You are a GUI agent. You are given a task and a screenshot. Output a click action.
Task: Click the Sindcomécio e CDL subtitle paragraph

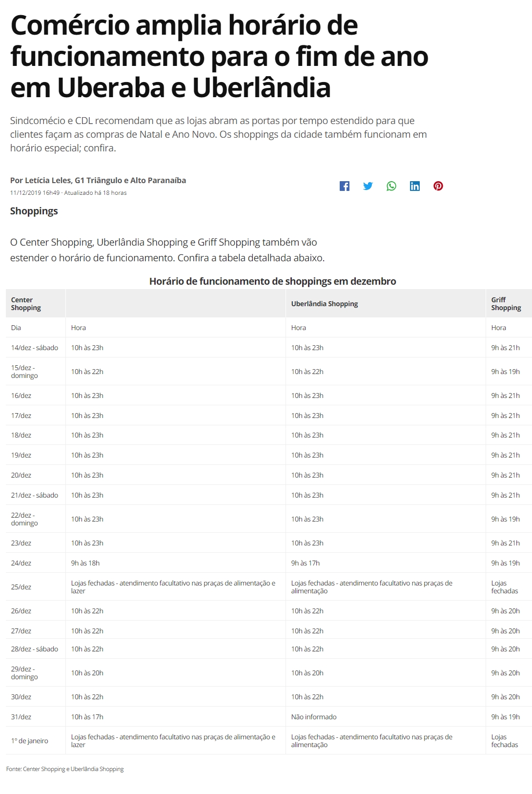tap(219, 134)
